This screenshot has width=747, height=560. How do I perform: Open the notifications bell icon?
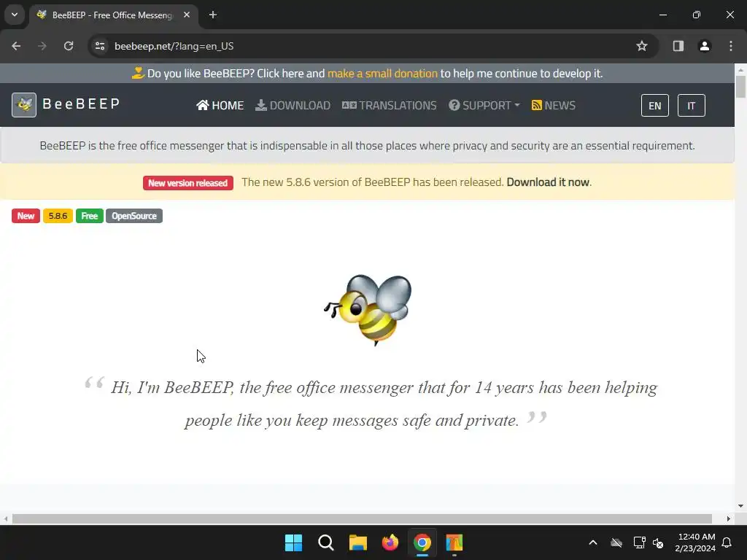(727, 542)
